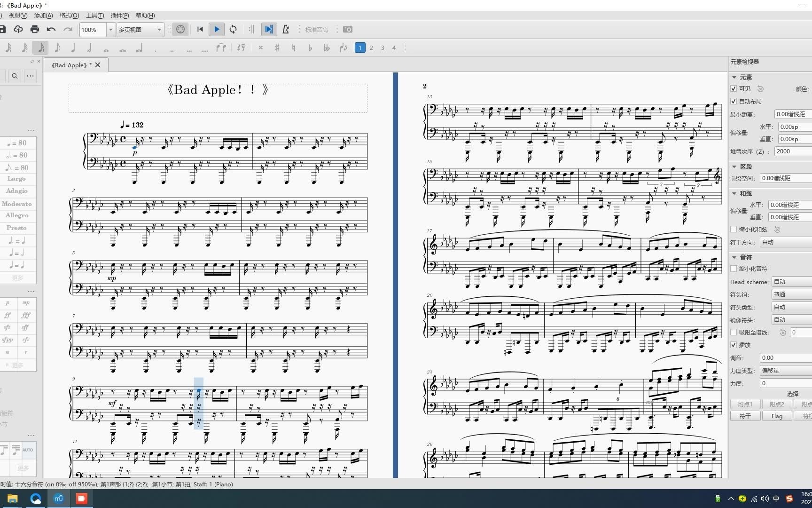Apply double flat accidental
The width and height of the screenshot is (812, 508).
click(x=327, y=48)
